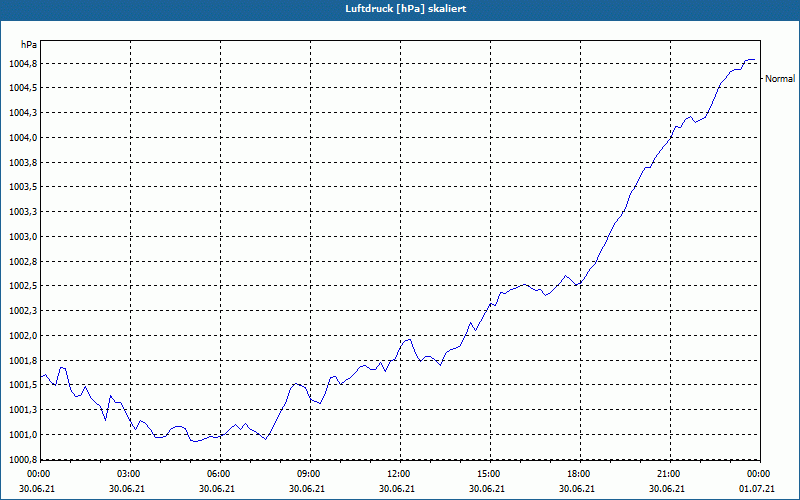Click the 00:00 label above 01.07.21
Viewport: 800px width, 500px height.
pos(759,474)
